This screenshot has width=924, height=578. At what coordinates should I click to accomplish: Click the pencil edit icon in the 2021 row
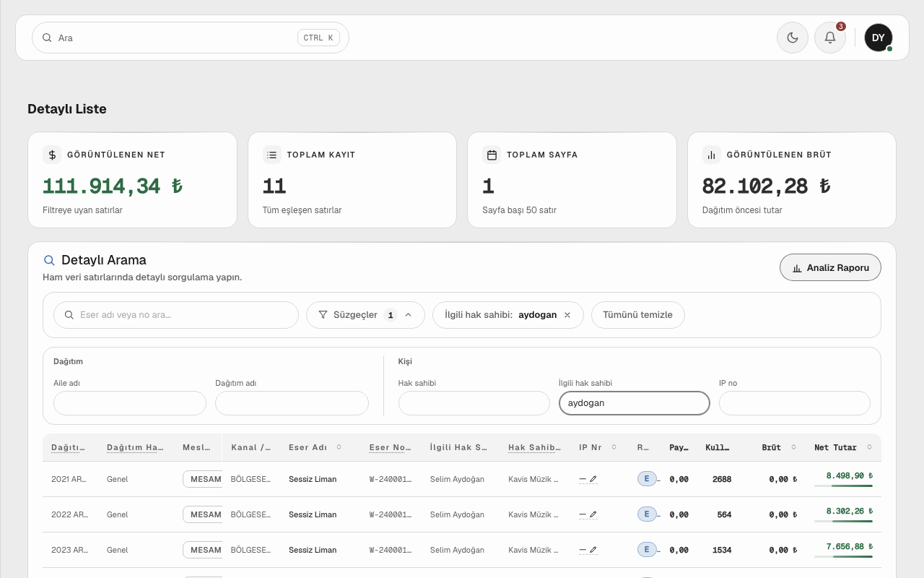(x=593, y=479)
